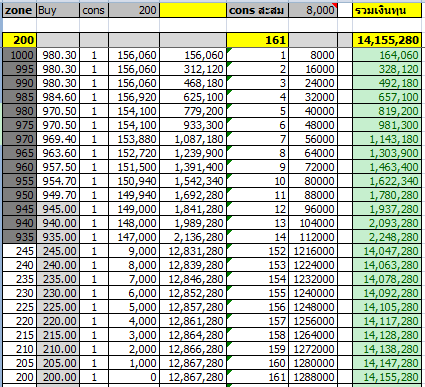This screenshot has height=387, width=425.
Task: Select Buy price 984.60
Action: pyautogui.click(x=58, y=97)
